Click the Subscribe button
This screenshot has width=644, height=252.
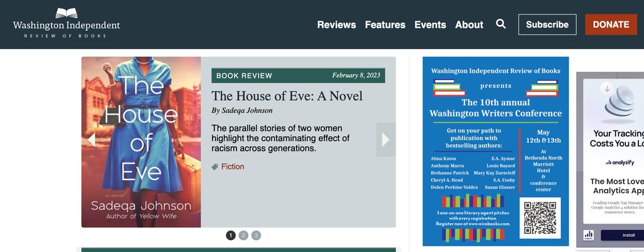point(547,25)
